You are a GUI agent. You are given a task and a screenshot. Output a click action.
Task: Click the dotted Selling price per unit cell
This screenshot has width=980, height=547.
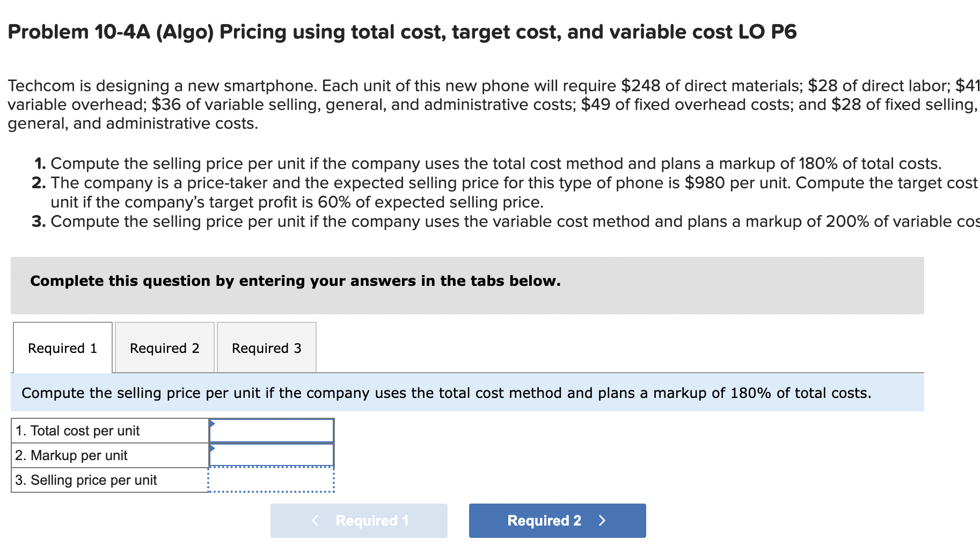(x=271, y=480)
